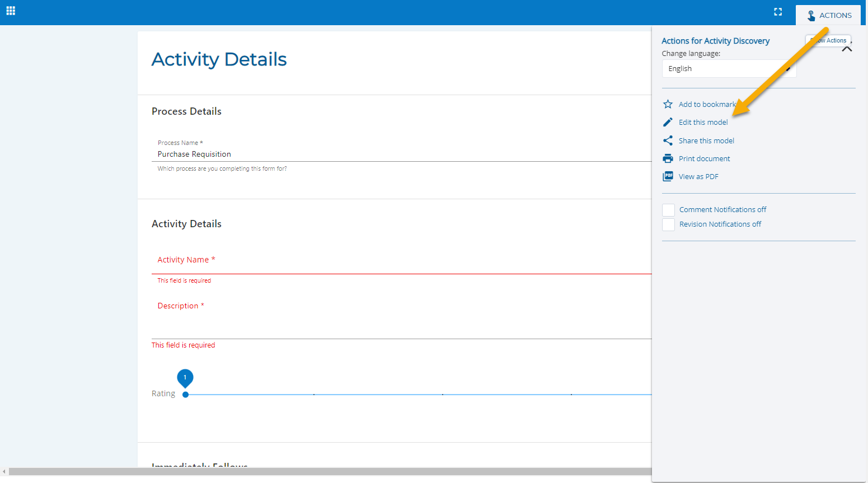This screenshot has width=868, height=483.
Task: Open the app grid launcher icon
Action: tap(11, 11)
